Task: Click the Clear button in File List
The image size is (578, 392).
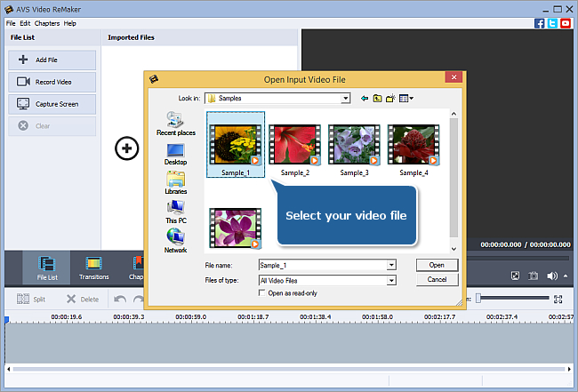Action: 52,126
